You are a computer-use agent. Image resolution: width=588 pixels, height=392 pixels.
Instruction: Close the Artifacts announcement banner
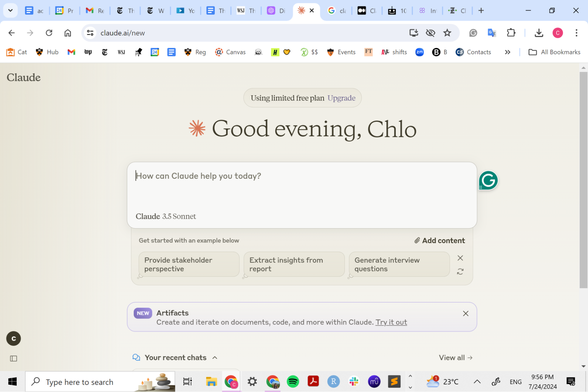click(x=465, y=313)
